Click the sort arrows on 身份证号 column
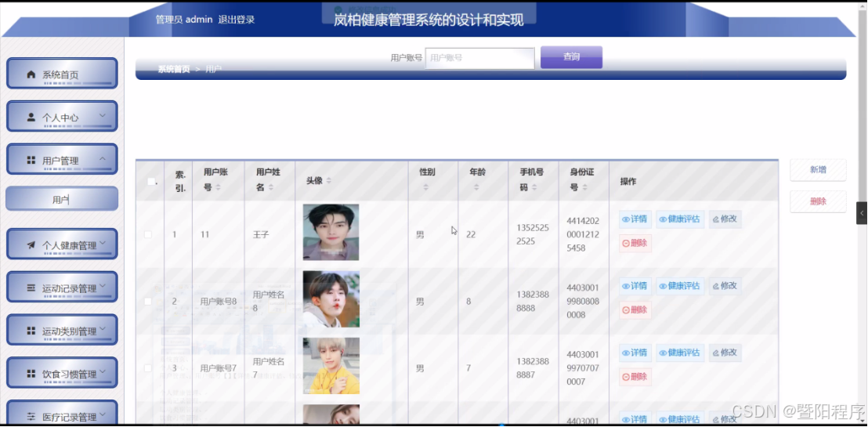 point(584,188)
